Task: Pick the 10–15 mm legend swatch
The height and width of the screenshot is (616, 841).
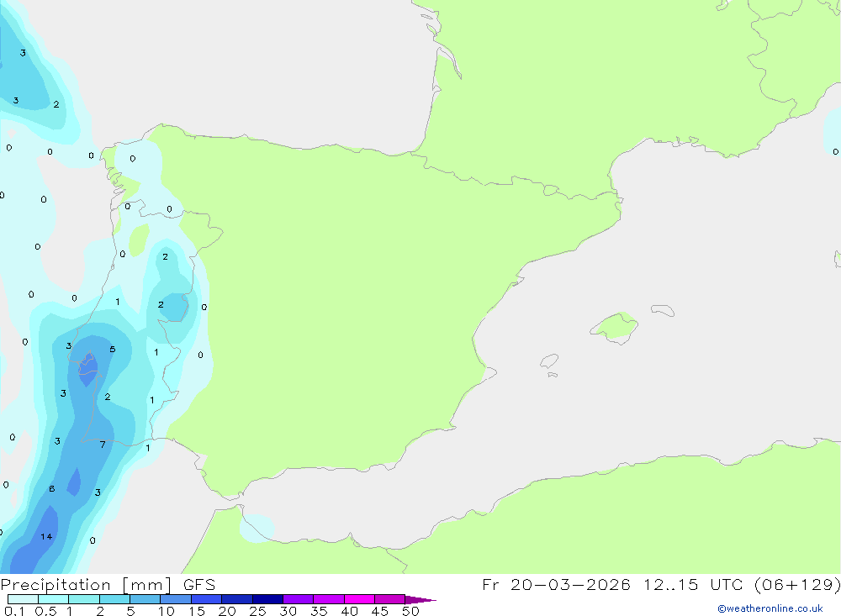Action: pos(176,599)
